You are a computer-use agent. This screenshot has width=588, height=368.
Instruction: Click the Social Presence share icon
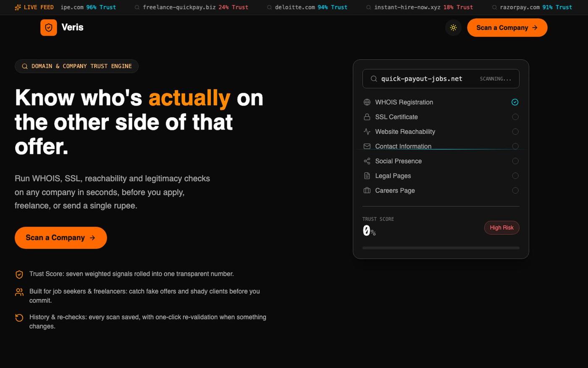tap(367, 161)
